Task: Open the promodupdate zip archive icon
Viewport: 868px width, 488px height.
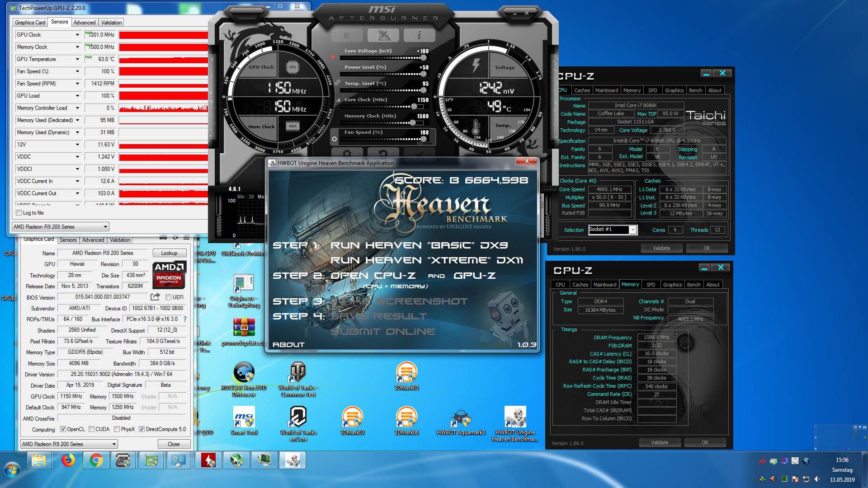Action: (244, 332)
